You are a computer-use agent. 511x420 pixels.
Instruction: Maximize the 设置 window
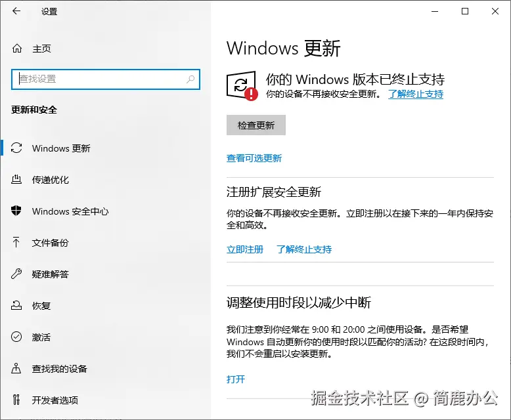465,11
